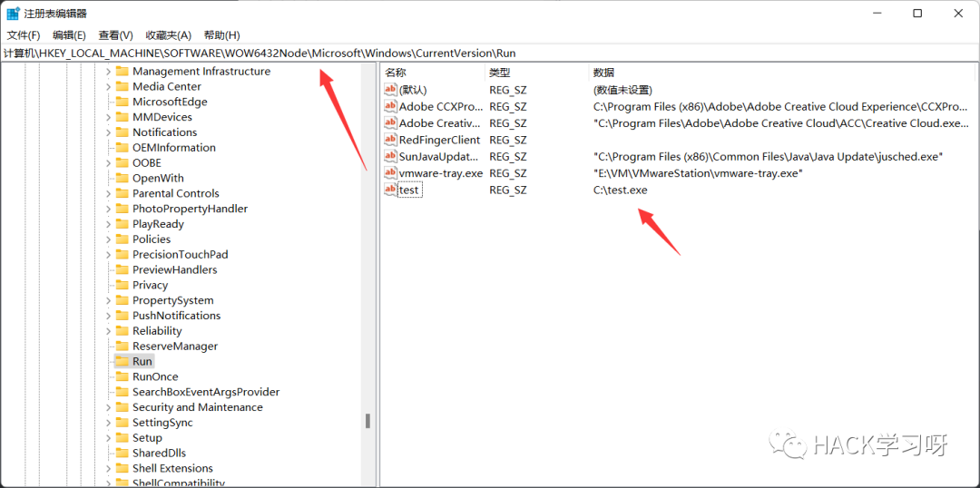980x488 pixels.
Task: Click the Setup folder icon
Action: pos(122,438)
